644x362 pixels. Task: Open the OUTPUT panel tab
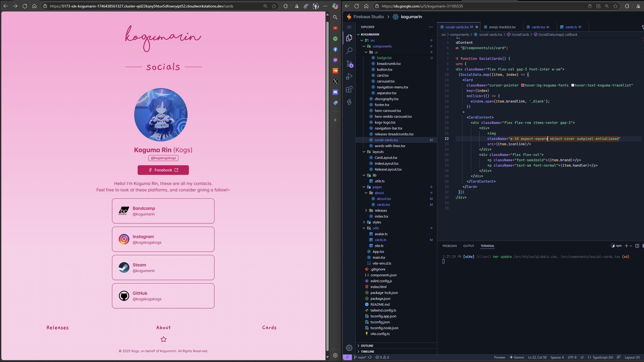coord(469,246)
